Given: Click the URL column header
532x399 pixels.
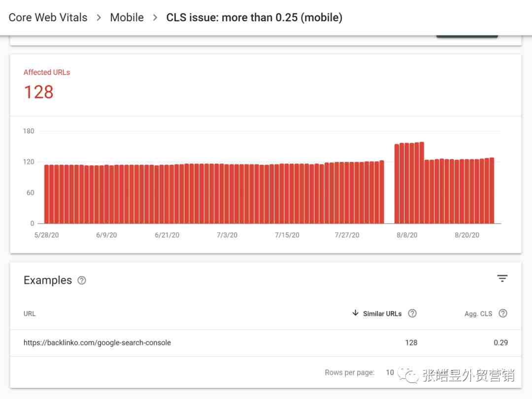Looking at the screenshot, I should pyautogui.click(x=30, y=313).
